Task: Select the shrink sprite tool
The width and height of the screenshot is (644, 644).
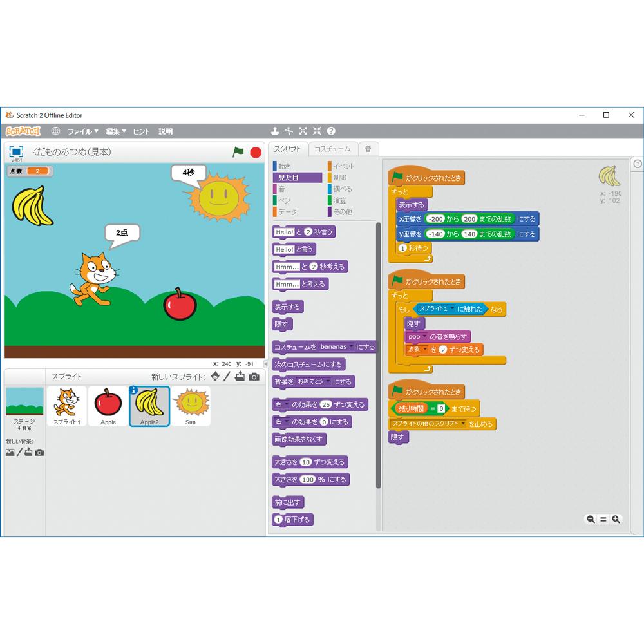Action: 317,131
